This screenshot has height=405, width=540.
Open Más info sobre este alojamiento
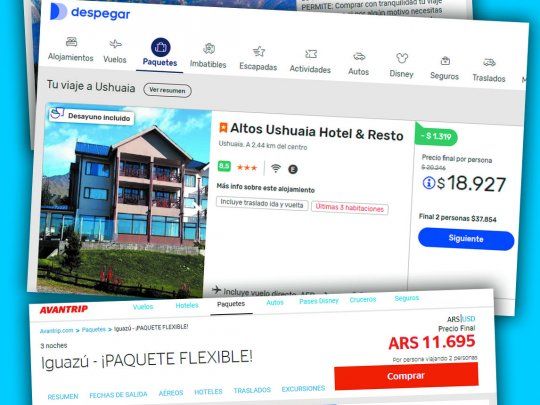(x=266, y=189)
